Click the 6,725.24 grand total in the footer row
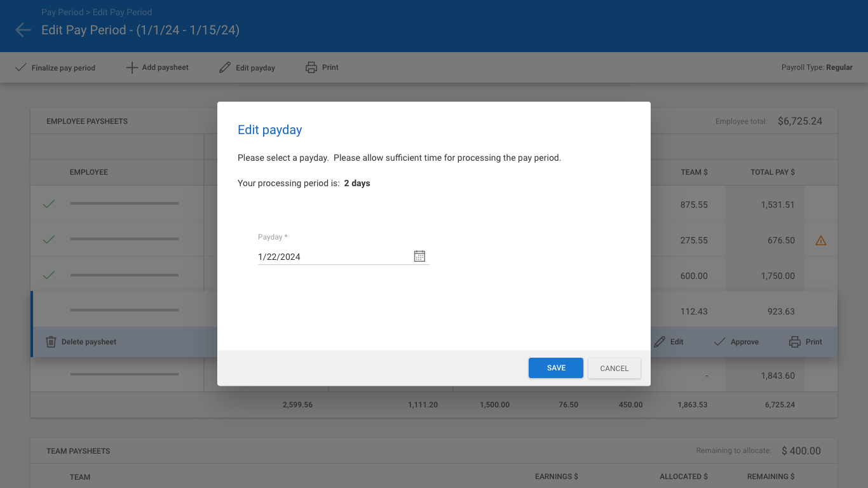Image resolution: width=868 pixels, height=488 pixels. 780,405
